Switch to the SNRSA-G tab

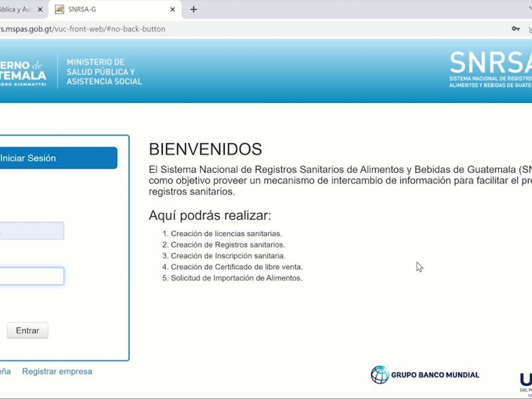[x=113, y=9]
